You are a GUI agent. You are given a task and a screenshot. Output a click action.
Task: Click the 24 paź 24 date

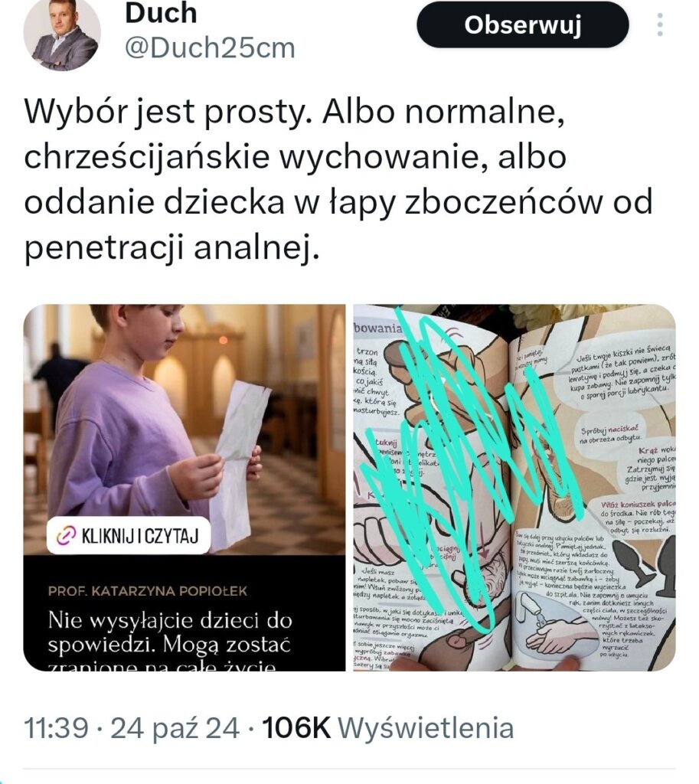[x=175, y=727]
